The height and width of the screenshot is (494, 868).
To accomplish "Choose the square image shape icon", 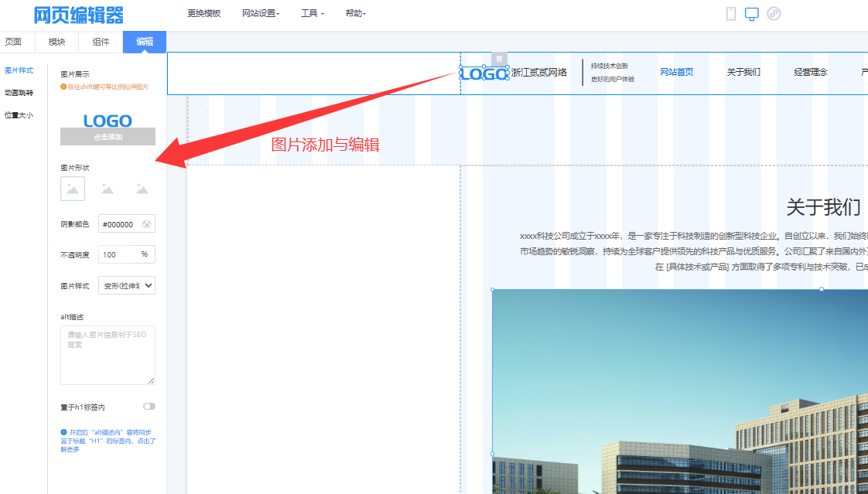I will click(x=73, y=189).
